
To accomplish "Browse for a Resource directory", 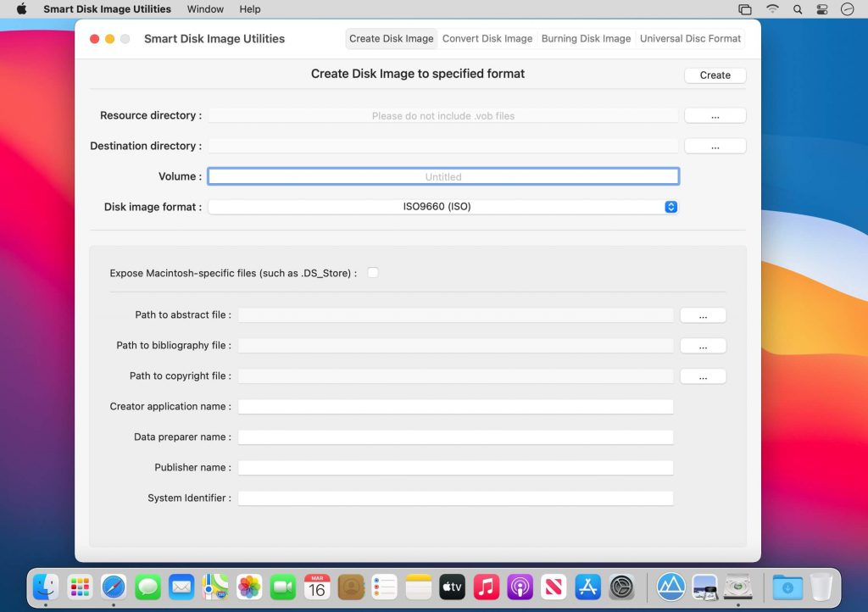I will click(x=715, y=115).
